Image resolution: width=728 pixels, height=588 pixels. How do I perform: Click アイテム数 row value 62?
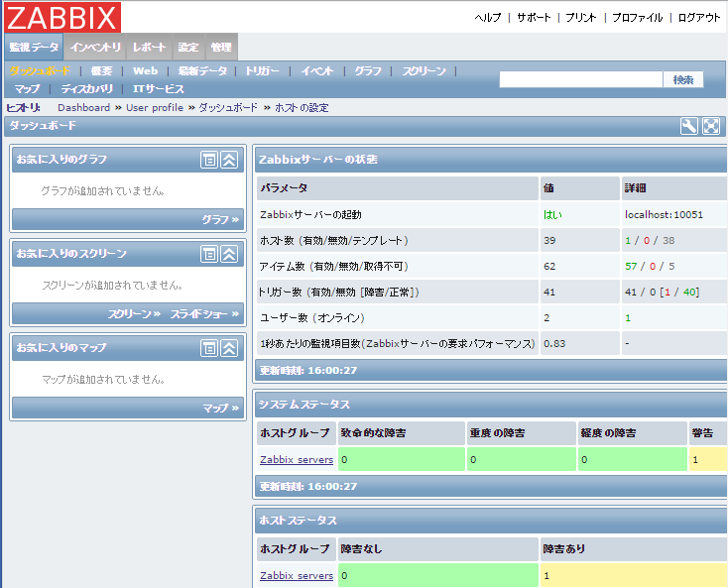pos(549,267)
